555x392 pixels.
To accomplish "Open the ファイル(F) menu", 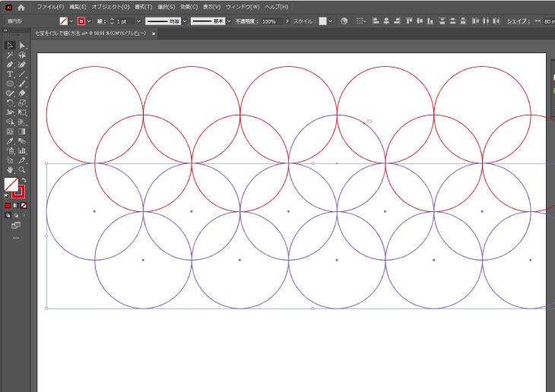I will pyautogui.click(x=50, y=7).
